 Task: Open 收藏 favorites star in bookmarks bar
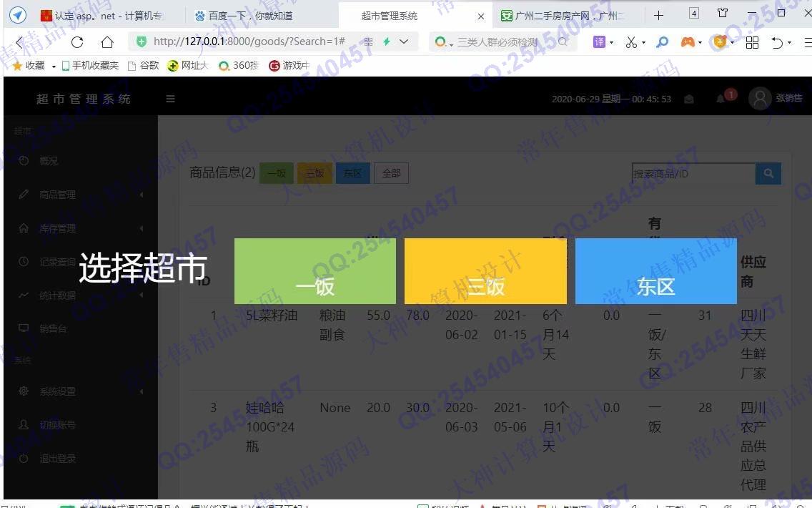[29, 65]
